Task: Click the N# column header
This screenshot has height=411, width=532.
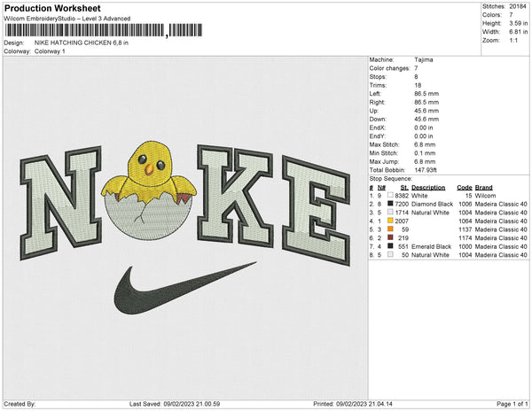Action: click(x=381, y=188)
